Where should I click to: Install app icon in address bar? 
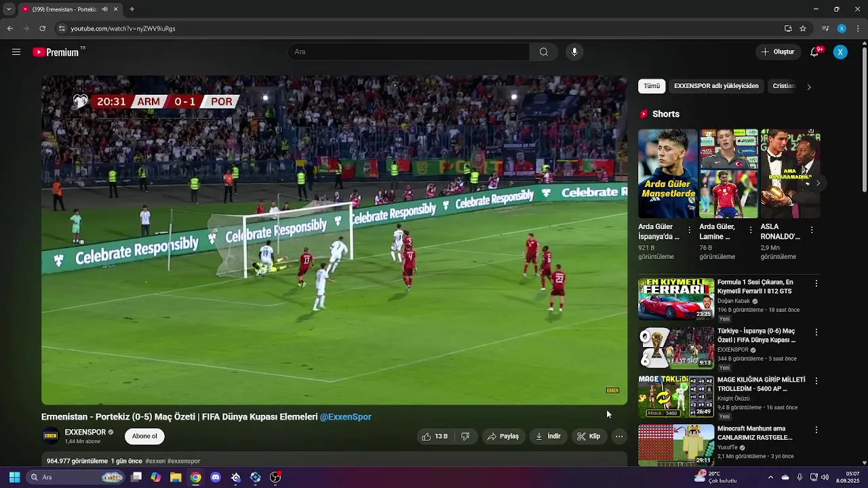[788, 28]
